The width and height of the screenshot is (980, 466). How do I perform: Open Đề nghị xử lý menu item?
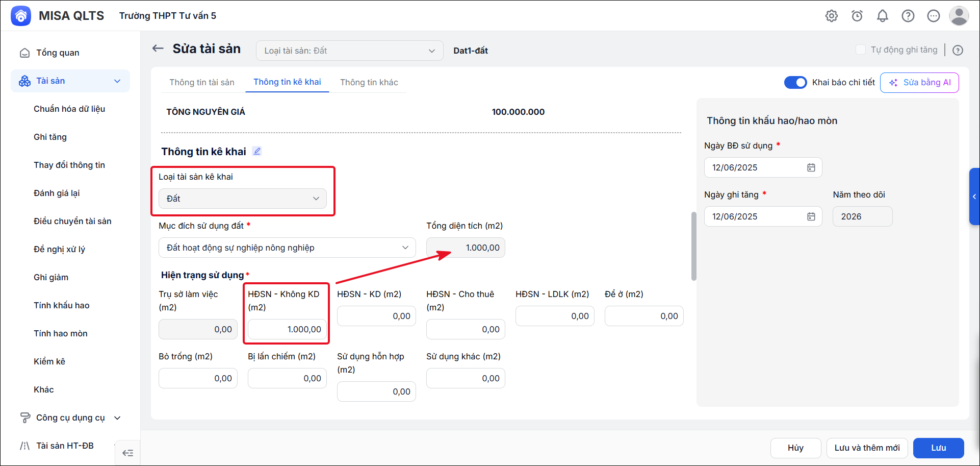pyautogui.click(x=59, y=249)
